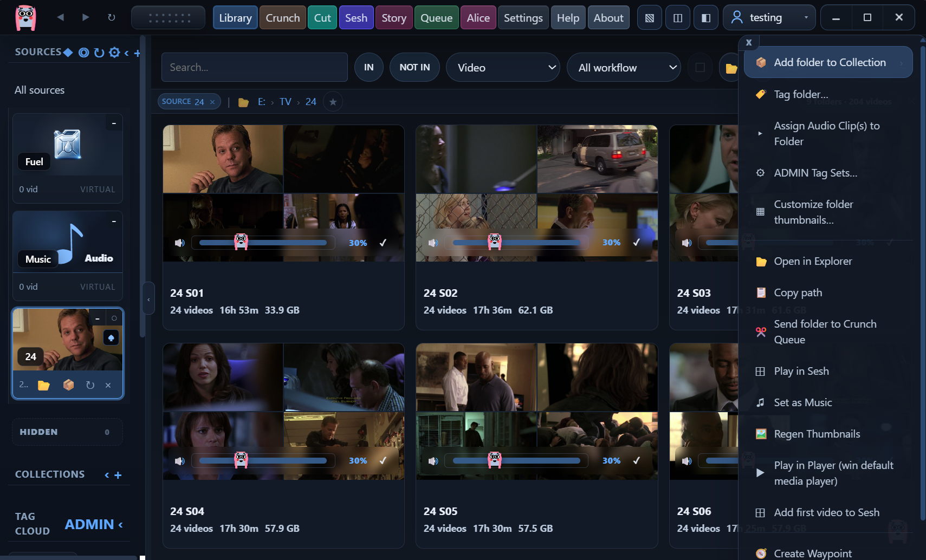Adjust the volume slider on 24 S05
This screenshot has width=926, height=560.
coord(516,461)
